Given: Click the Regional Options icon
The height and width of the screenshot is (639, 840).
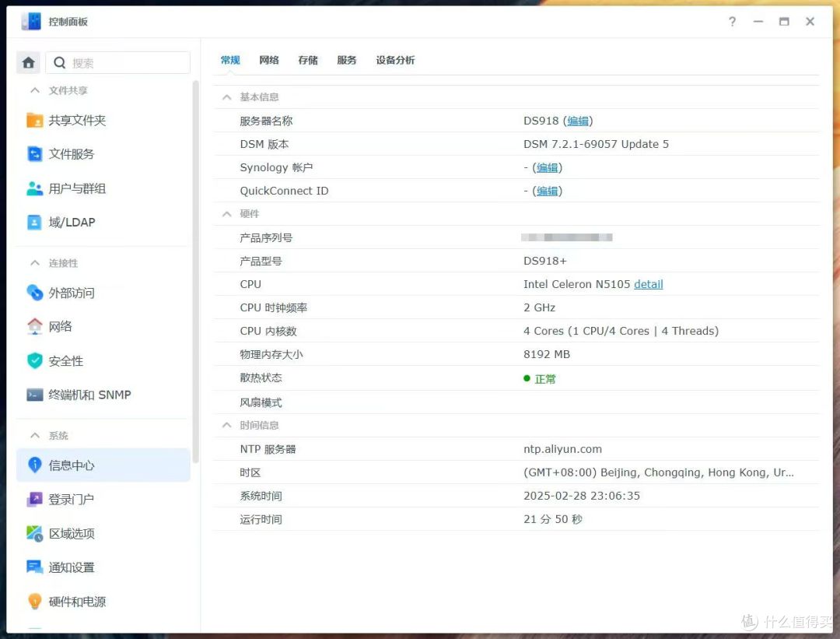Looking at the screenshot, I should (x=35, y=533).
